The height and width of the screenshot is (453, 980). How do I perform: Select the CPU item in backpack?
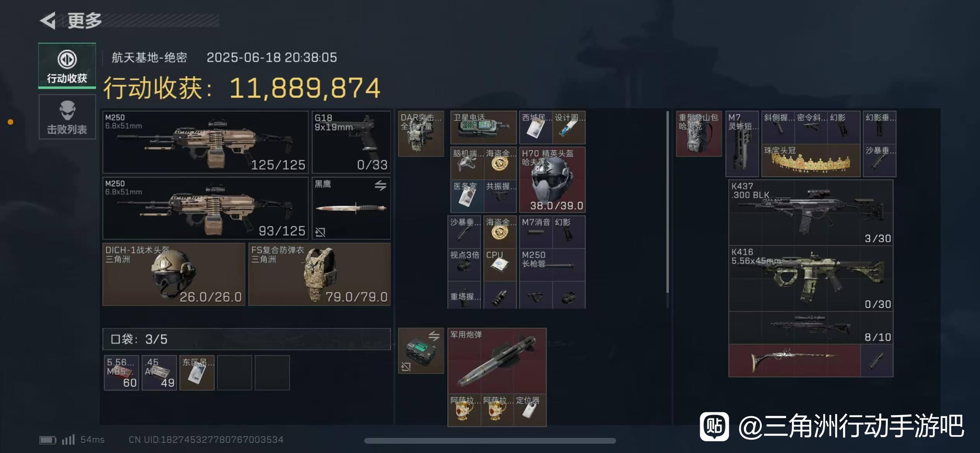[x=500, y=265]
